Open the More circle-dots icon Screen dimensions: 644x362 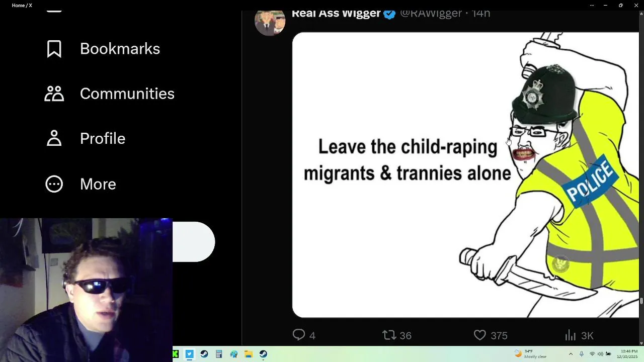click(54, 184)
